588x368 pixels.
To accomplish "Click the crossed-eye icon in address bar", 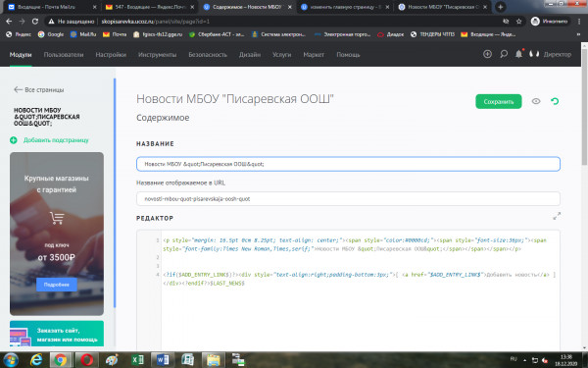I will 506,22.
